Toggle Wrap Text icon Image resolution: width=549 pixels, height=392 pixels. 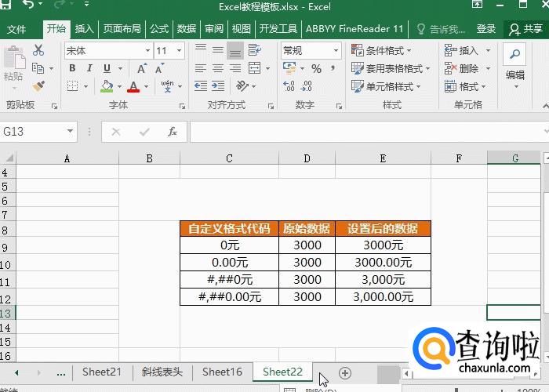click(x=254, y=50)
